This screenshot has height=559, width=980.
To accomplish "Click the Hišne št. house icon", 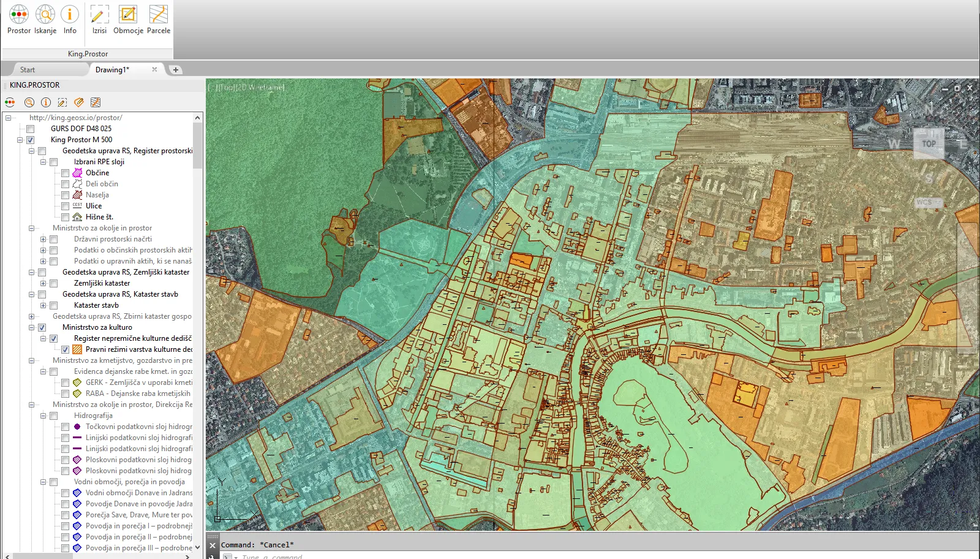I will [77, 217].
